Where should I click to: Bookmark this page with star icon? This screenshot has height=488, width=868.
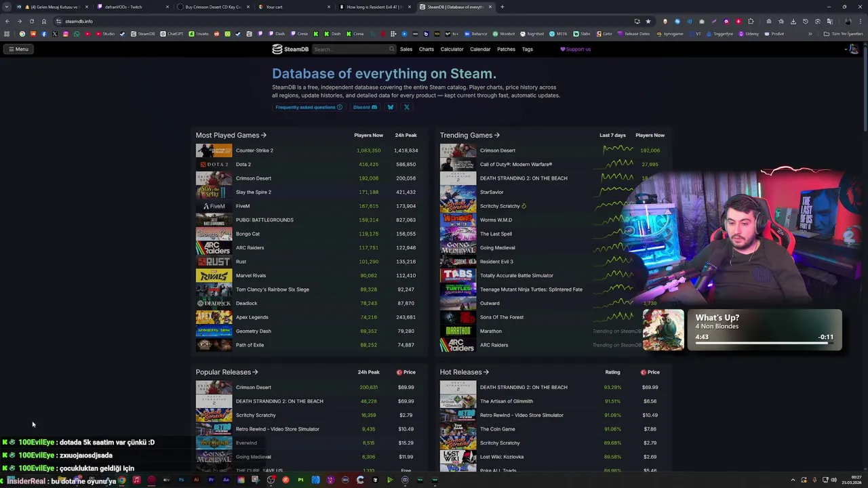648,21
